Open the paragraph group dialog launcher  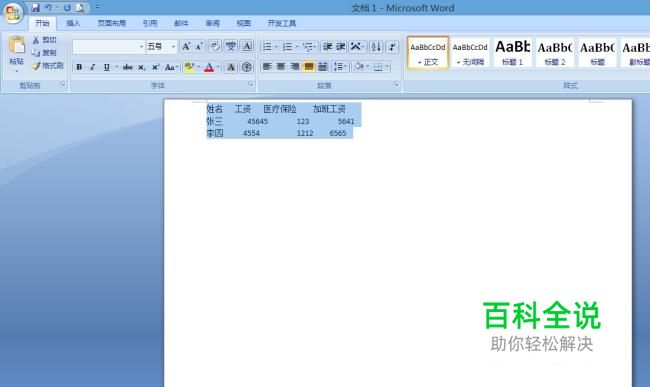point(396,85)
